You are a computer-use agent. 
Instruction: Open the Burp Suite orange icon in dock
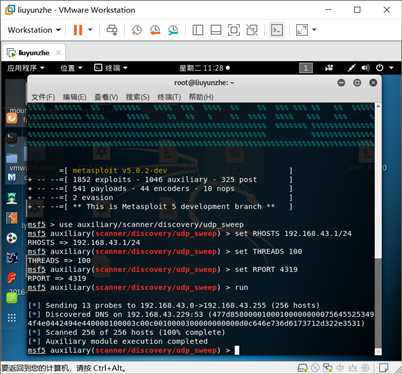(x=12, y=218)
